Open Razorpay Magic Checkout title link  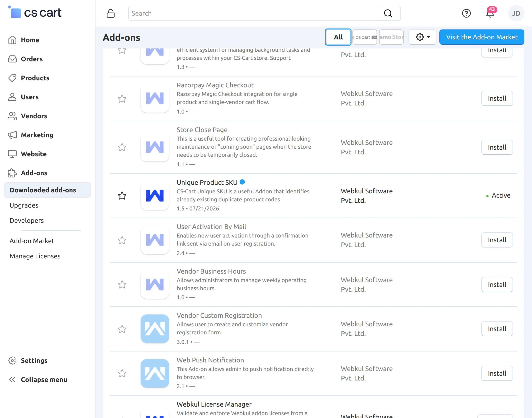[x=215, y=85]
